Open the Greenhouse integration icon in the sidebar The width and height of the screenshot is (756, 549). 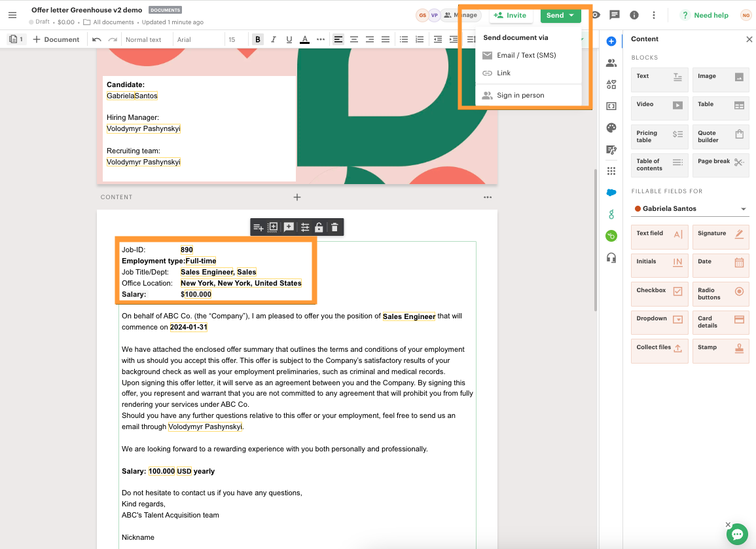611,214
